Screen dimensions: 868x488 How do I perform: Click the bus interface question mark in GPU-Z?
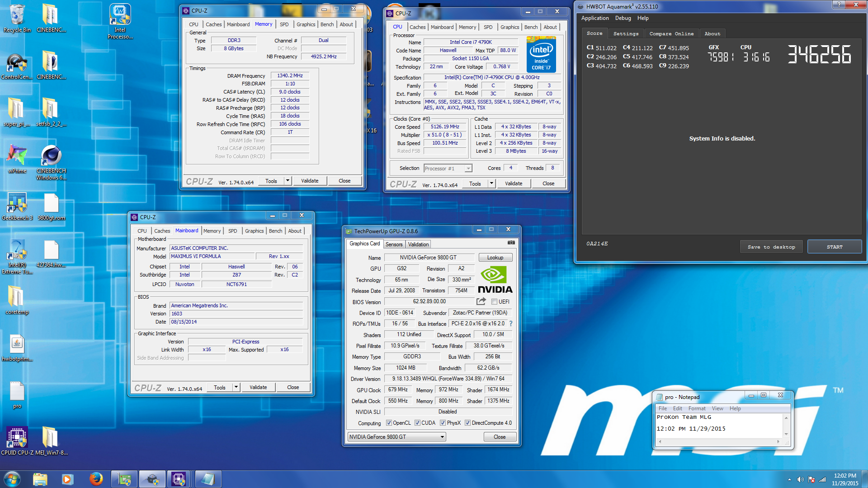[x=511, y=324]
